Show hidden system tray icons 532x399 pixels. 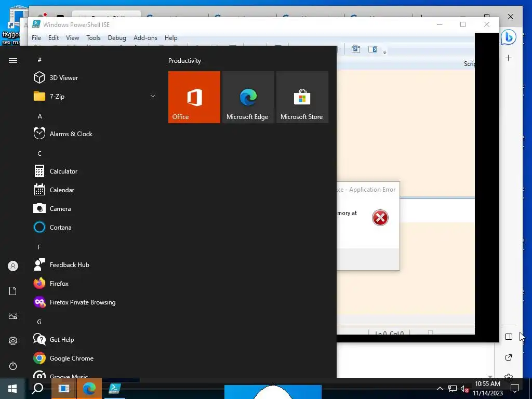(x=440, y=389)
